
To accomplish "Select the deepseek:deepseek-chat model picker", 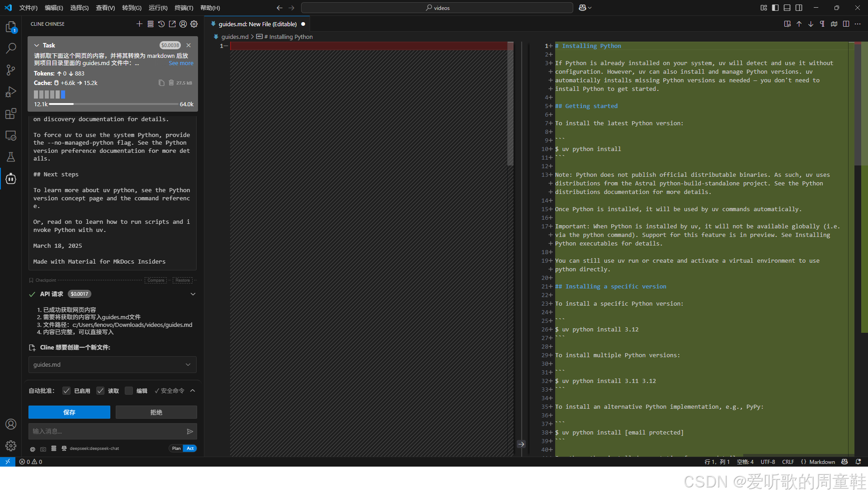I will click(x=94, y=449).
